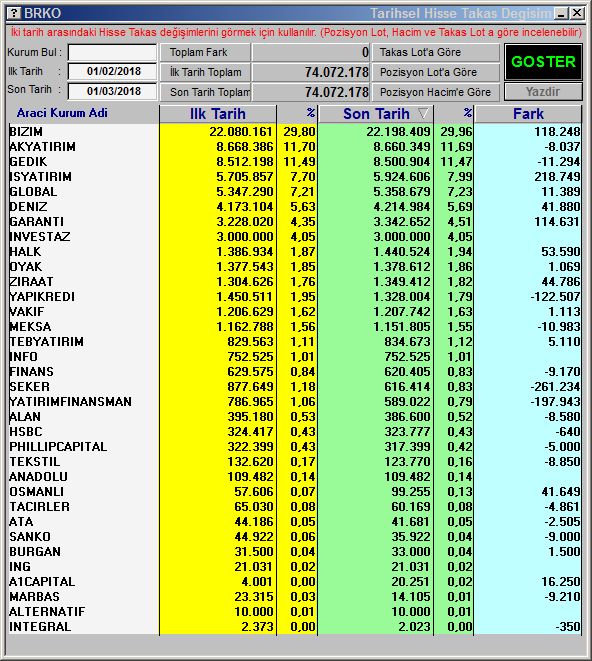
Task: Select the GARANTI row
Action: coord(295,221)
